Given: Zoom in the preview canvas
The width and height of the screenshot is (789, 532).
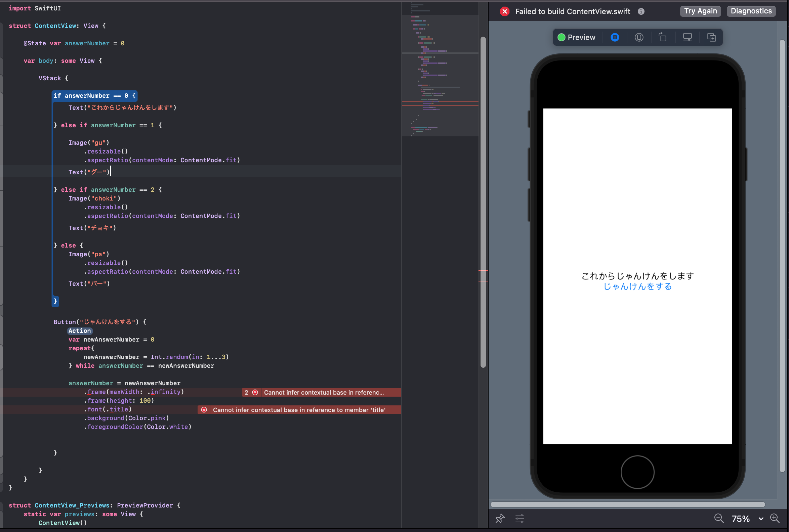Looking at the screenshot, I should (x=775, y=519).
